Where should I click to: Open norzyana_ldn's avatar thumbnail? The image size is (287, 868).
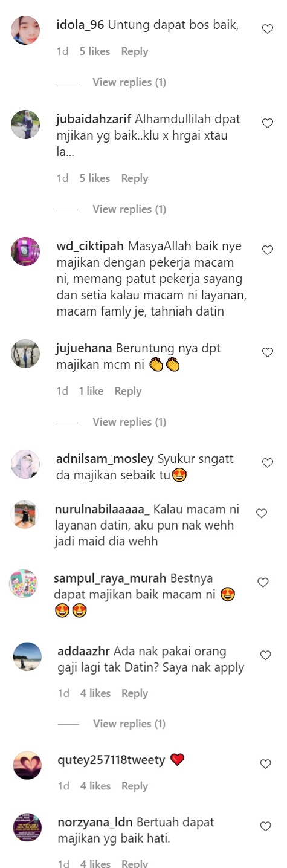(x=27, y=828)
